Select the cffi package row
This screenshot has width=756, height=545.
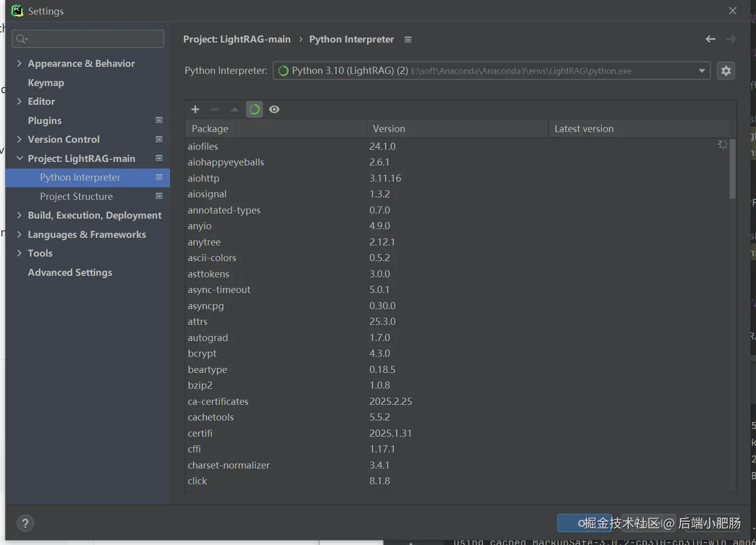click(x=457, y=449)
